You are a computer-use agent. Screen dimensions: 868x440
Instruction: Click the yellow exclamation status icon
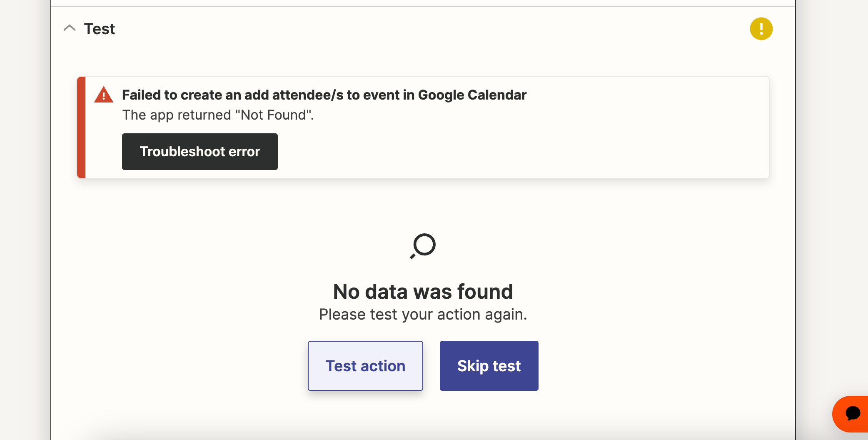(761, 29)
